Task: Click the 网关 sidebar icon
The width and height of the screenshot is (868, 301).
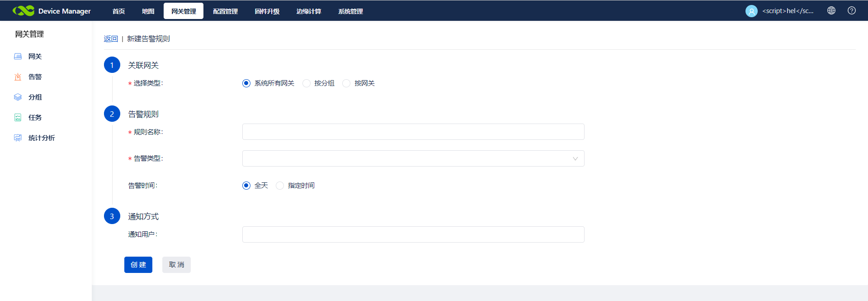Action: (18, 57)
